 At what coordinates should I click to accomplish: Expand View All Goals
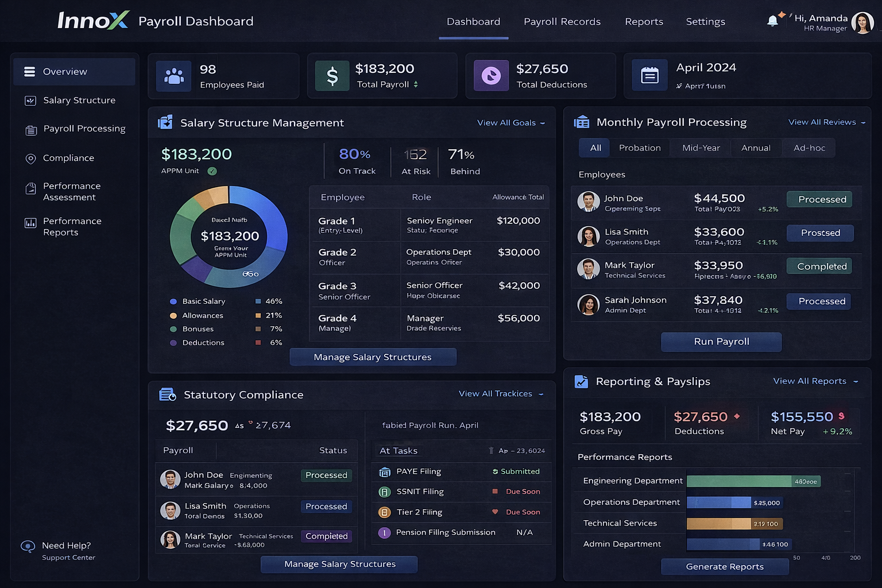(x=510, y=123)
